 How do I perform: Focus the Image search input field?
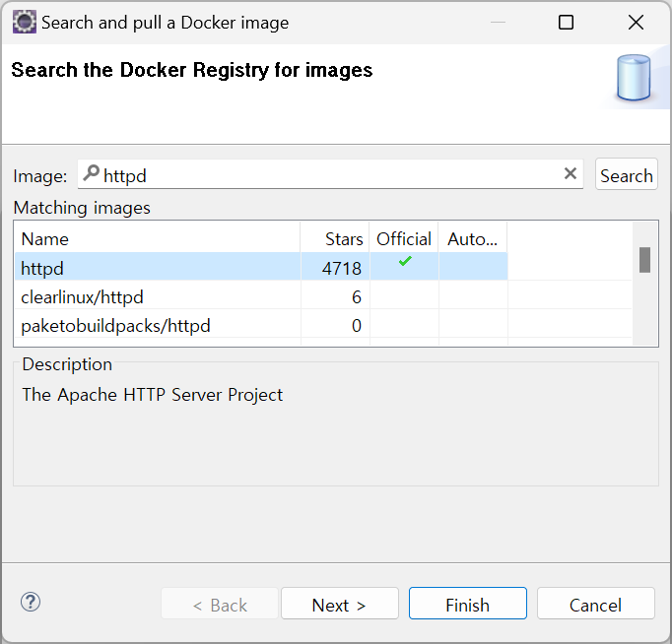tap(330, 175)
